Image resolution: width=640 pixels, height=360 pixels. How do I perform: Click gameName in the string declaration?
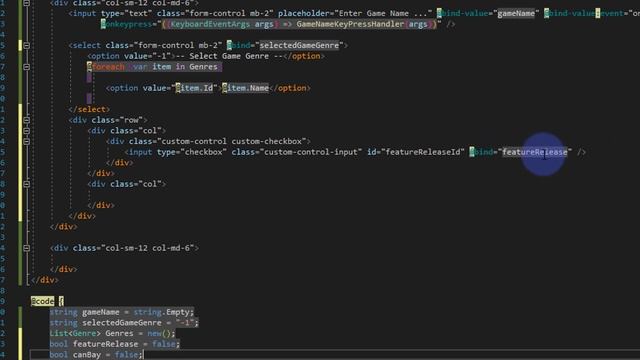coord(101,312)
